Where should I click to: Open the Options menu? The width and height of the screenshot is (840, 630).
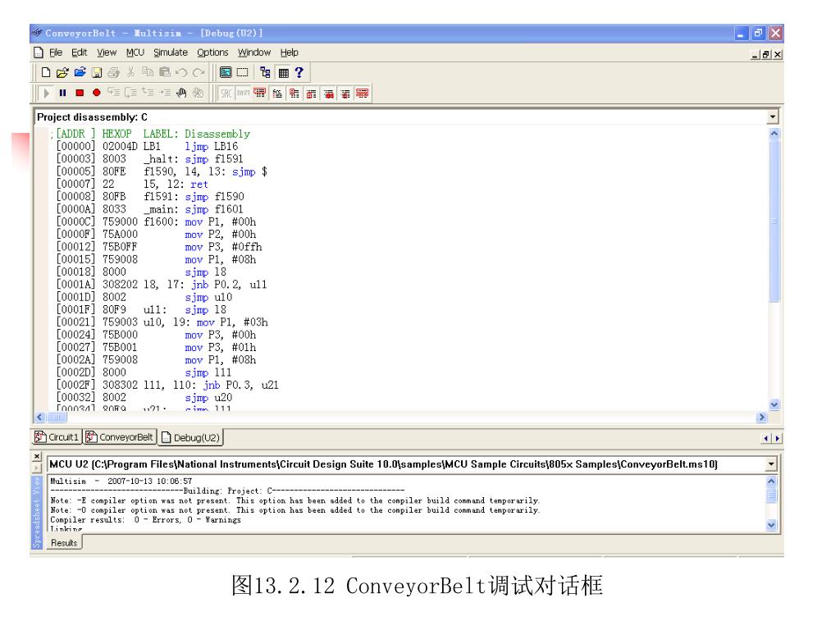click(x=212, y=52)
